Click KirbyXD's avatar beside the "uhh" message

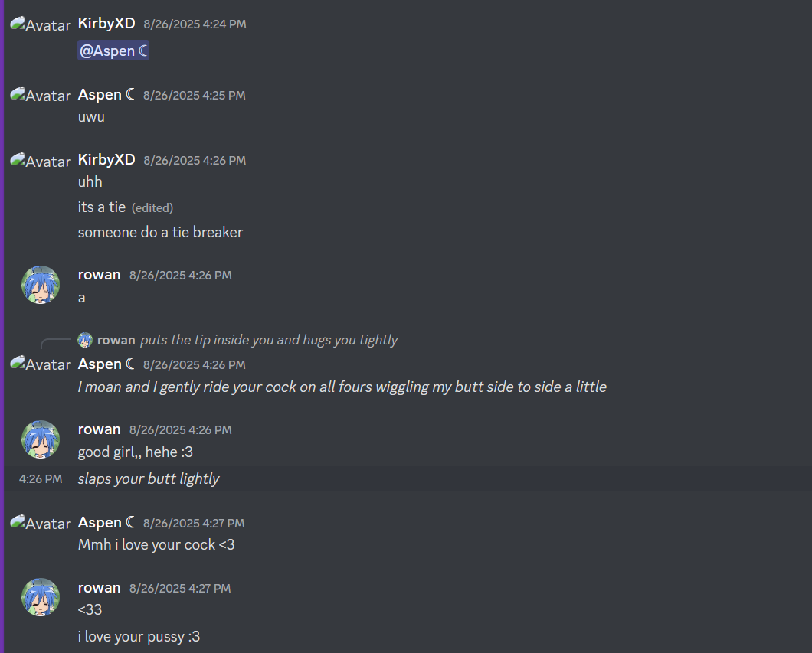(x=41, y=161)
